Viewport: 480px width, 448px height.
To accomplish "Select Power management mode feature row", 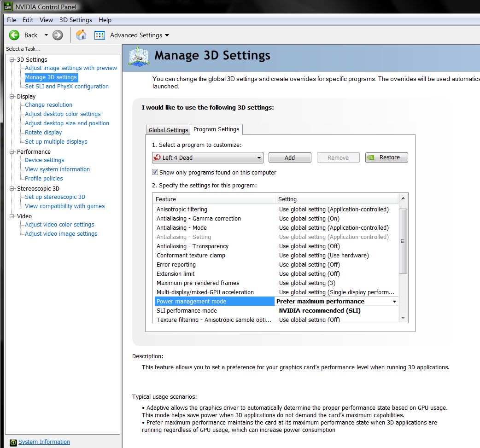I will pyautogui.click(x=214, y=302).
